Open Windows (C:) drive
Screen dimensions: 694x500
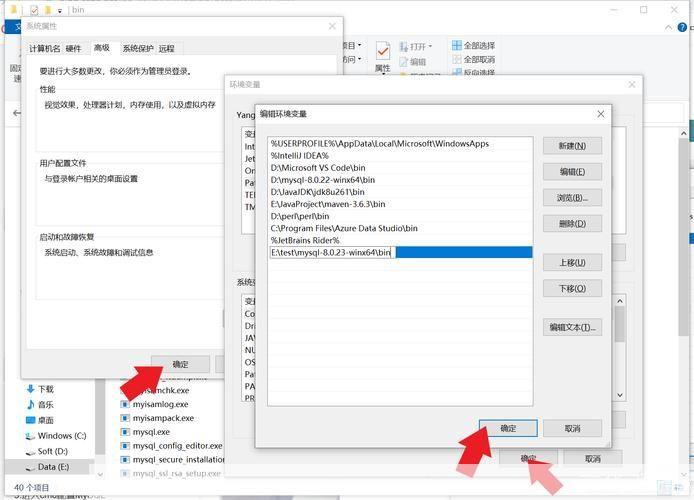point(56,436)
